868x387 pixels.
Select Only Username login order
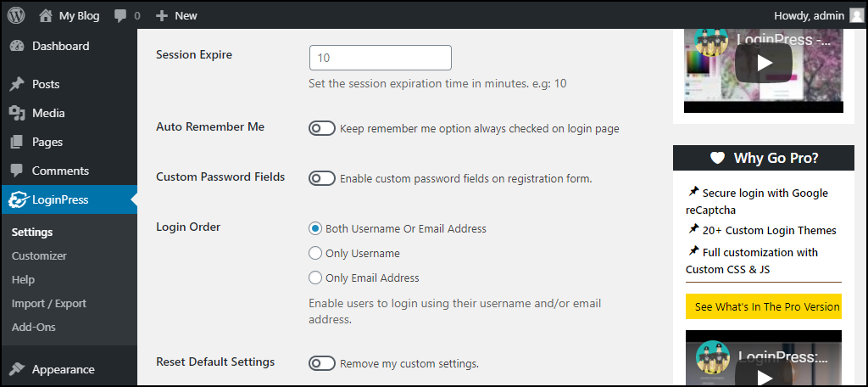pyautogui.click(x=315, y=254)
